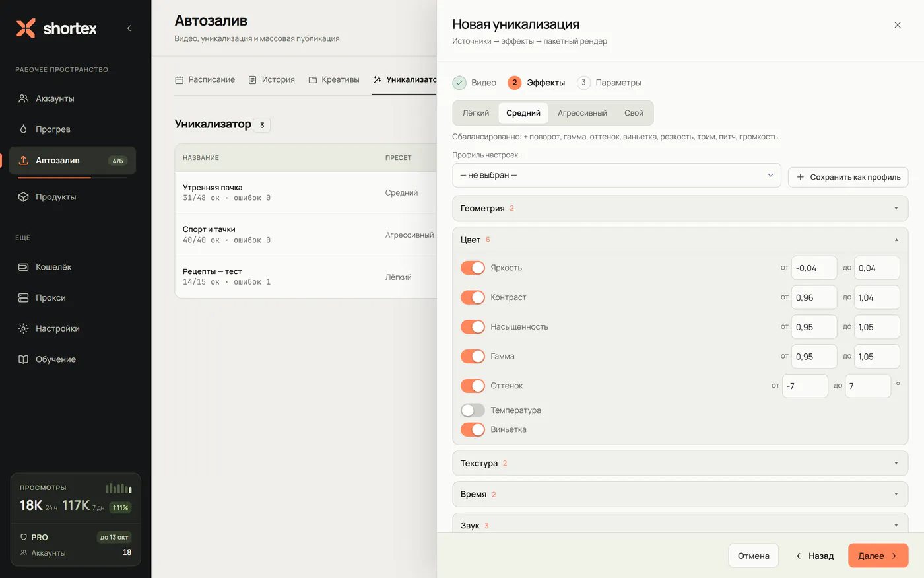
Task: Click the Далее button
Action: pos(878,556)
